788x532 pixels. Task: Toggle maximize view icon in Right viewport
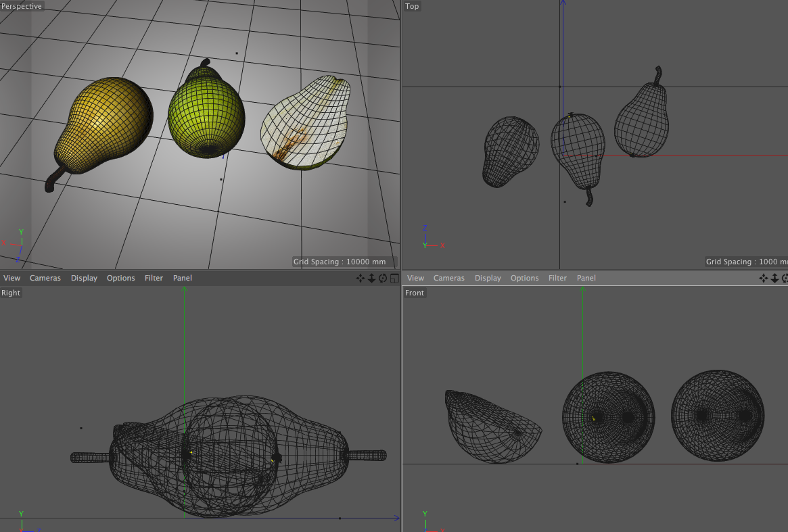click(394, 278)
